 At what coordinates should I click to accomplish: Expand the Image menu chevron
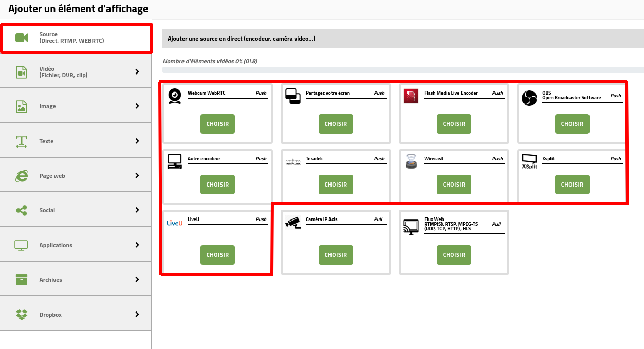(137, 106)
